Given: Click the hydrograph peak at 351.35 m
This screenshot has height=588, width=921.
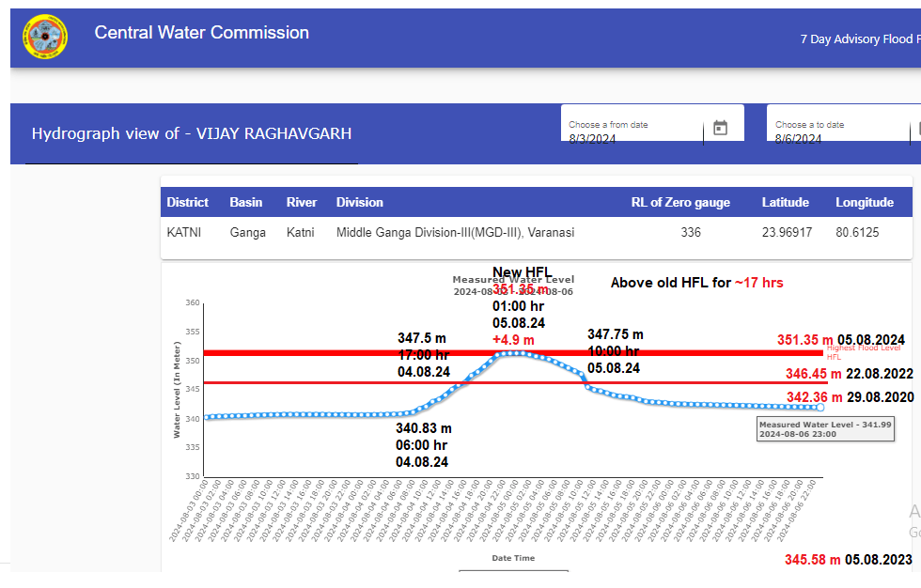Looking at the screenshot, I should 510,353.
